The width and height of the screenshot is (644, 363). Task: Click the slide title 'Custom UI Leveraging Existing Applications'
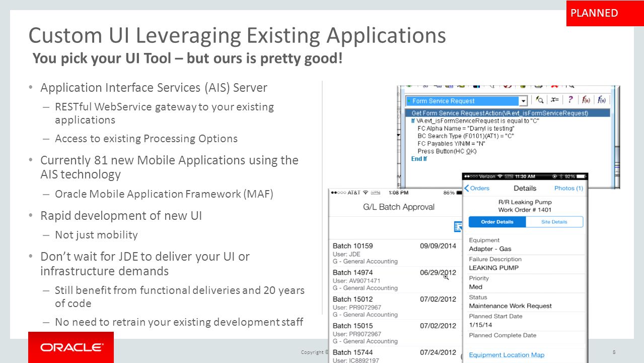pyautogui.click(x=237, y=36)
